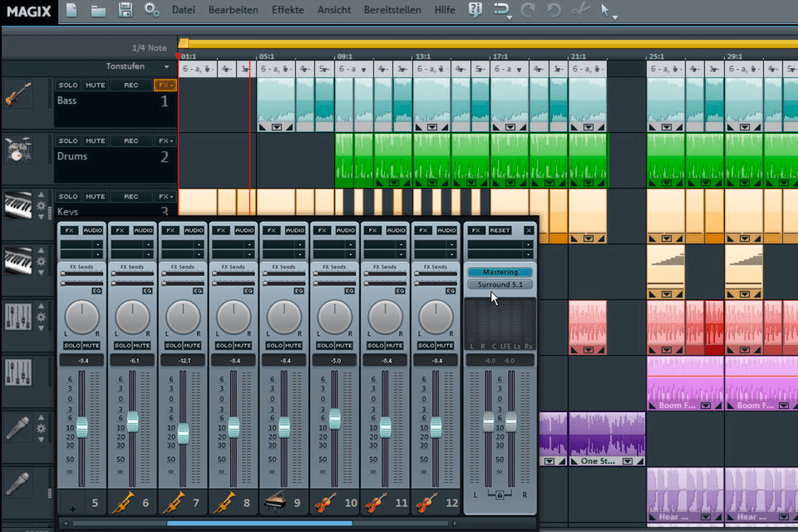Click the timeline marker at 17:1
The width and height of the screenshot is (798, 532).
pos(500,57)
